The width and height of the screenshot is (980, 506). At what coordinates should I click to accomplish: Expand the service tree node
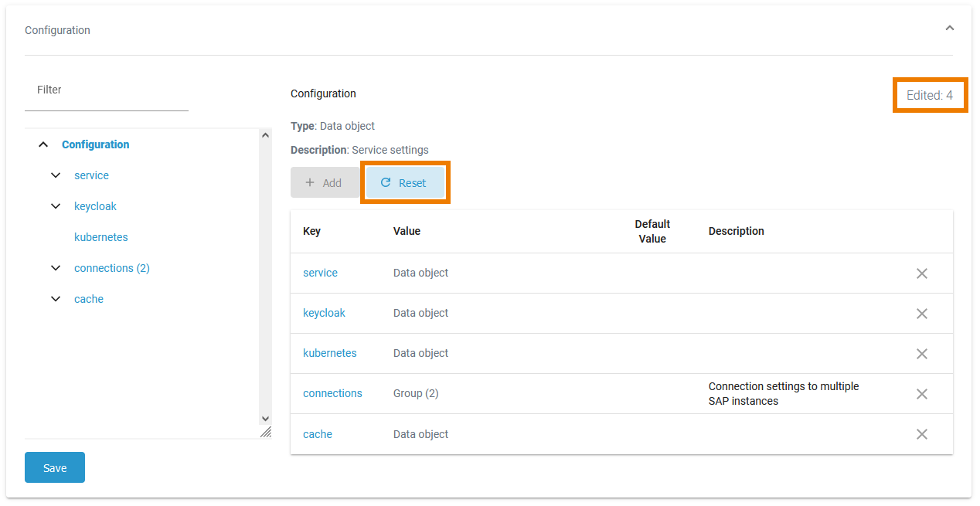pyautogui.click(x=56, y=175)
